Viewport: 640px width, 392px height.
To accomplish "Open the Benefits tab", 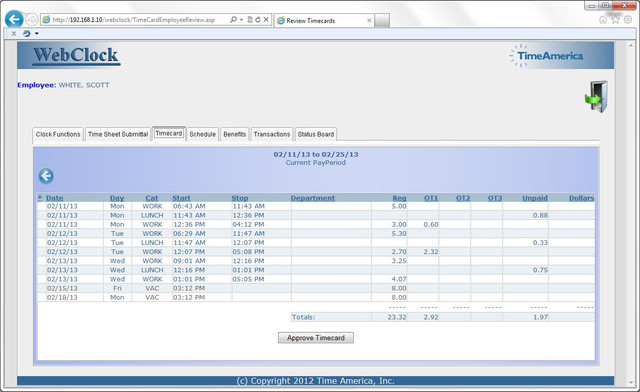I will coord(235,134).
